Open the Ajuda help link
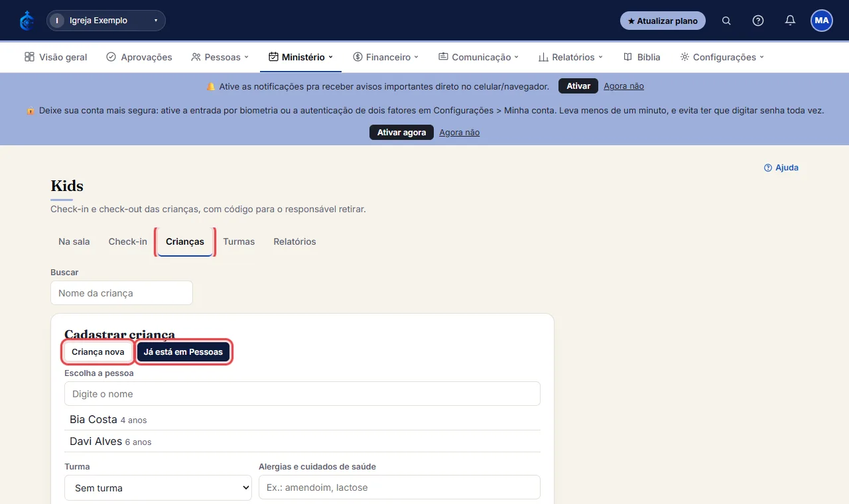The image size is (849, 504). pyautogui.click(x=781, y=168)
